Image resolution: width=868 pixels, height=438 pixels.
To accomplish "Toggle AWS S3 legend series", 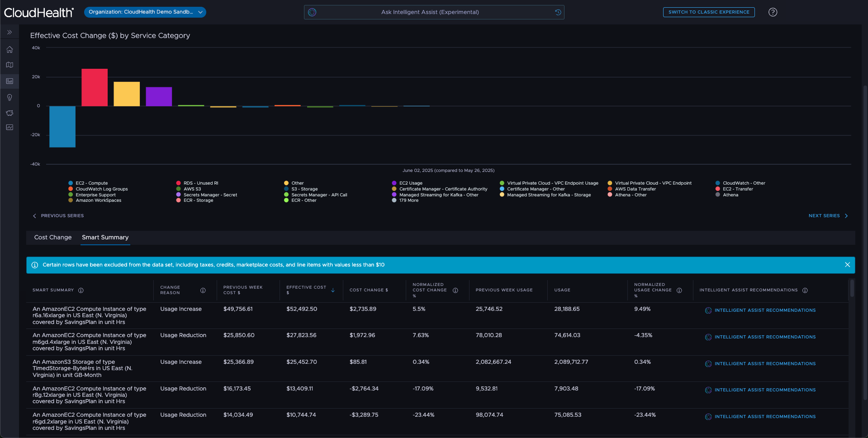I will 189,189.
